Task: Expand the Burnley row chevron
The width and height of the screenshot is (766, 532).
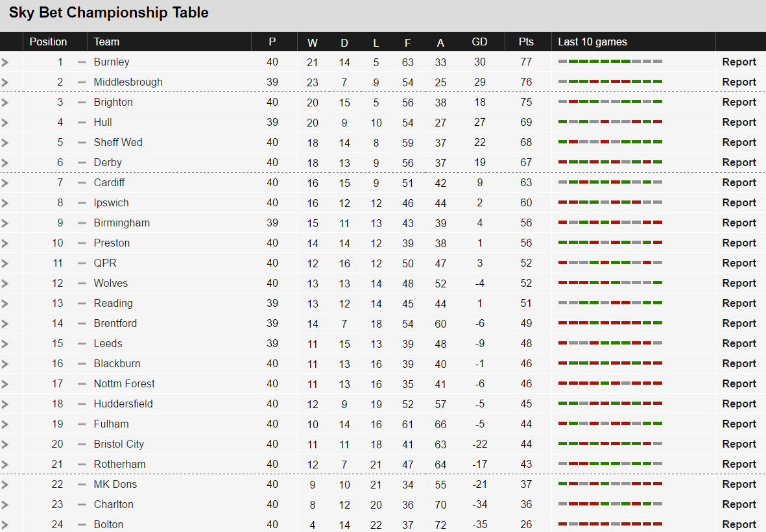Action: coord(5,62)
